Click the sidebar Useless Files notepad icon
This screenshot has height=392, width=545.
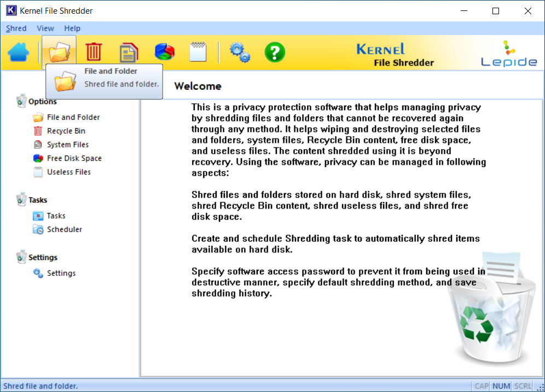click(x=38, y=172)
